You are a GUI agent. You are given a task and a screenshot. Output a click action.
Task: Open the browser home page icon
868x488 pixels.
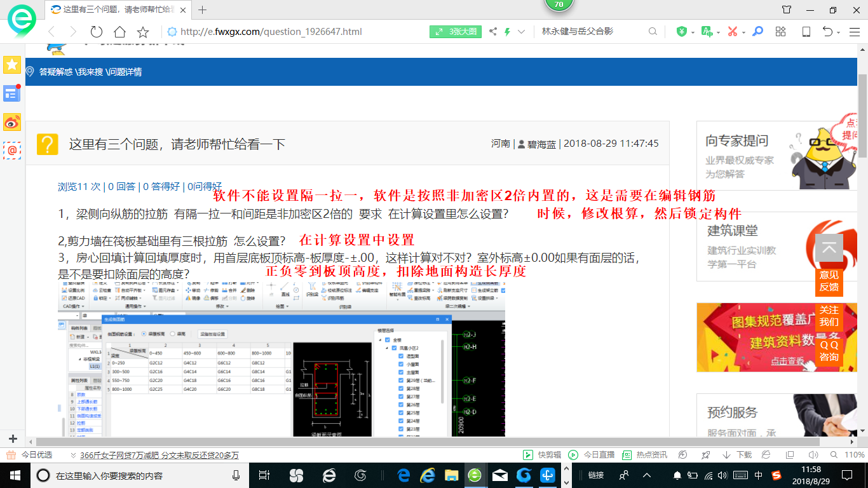(119, 32)
